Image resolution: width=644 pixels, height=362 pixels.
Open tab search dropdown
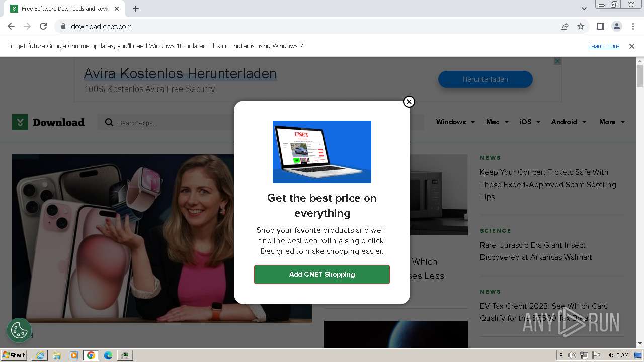tap(584, 9)
